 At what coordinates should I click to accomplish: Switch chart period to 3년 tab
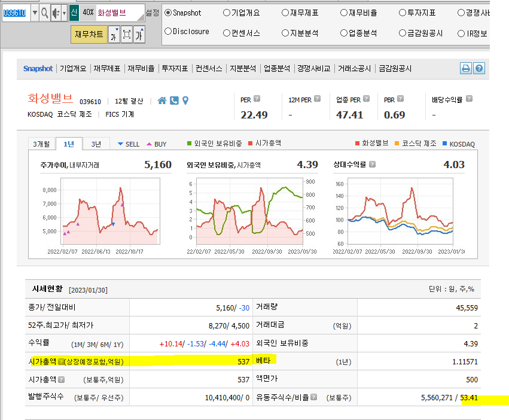[x=96, y=144]
